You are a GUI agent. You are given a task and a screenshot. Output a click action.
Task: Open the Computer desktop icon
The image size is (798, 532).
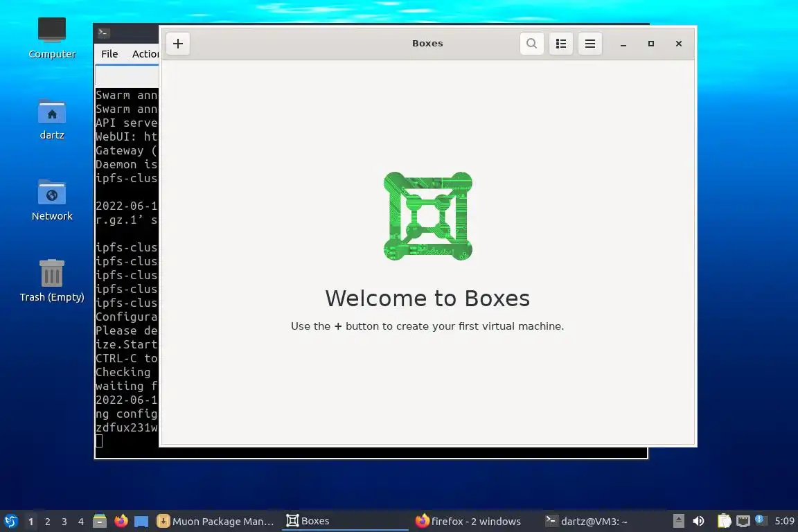52,38
